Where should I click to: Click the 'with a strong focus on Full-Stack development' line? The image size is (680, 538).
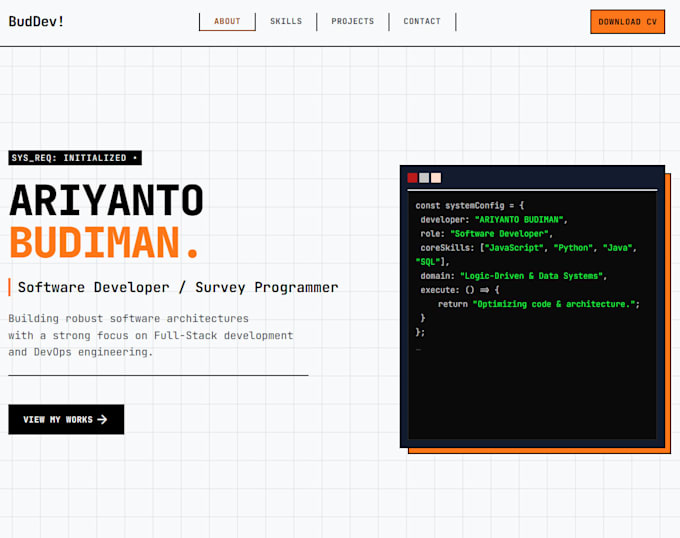pos(150,336)
